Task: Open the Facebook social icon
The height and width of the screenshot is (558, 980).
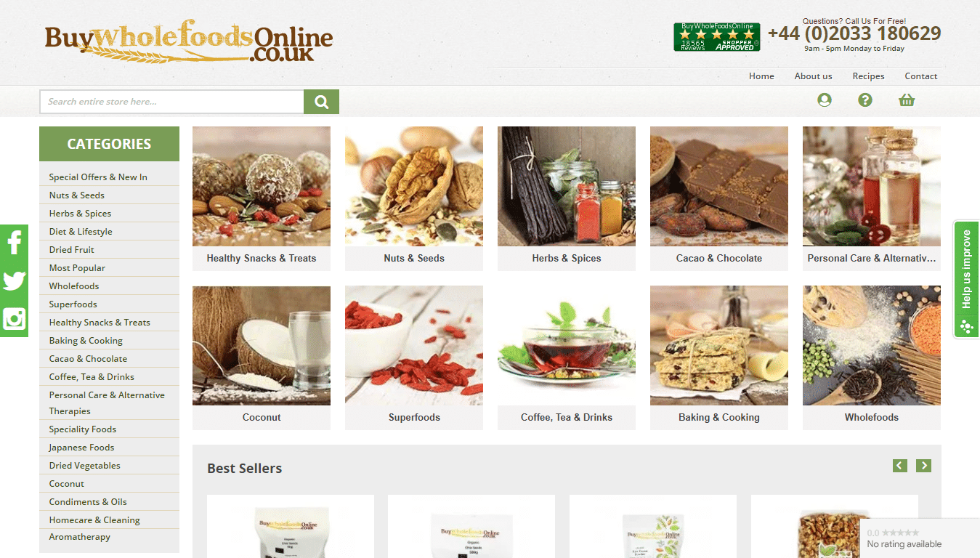Action: click(14, 243)
